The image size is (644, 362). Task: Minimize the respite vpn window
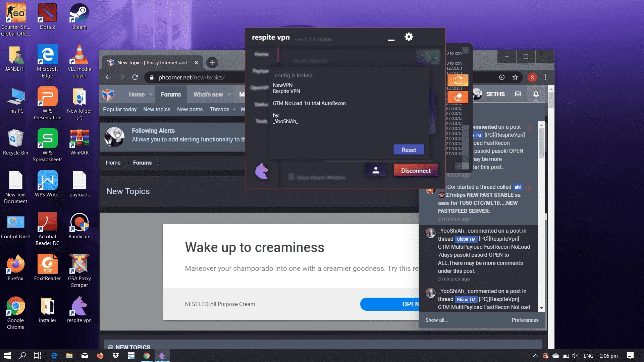click(x=391, y=40)
